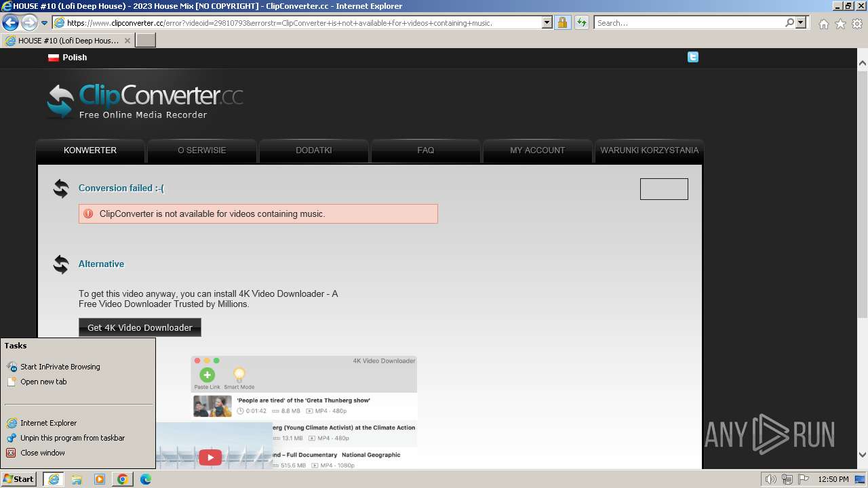868x488 pixels.
Task: Click the ClipConverter.cc logo
Action: click(145, 101)
